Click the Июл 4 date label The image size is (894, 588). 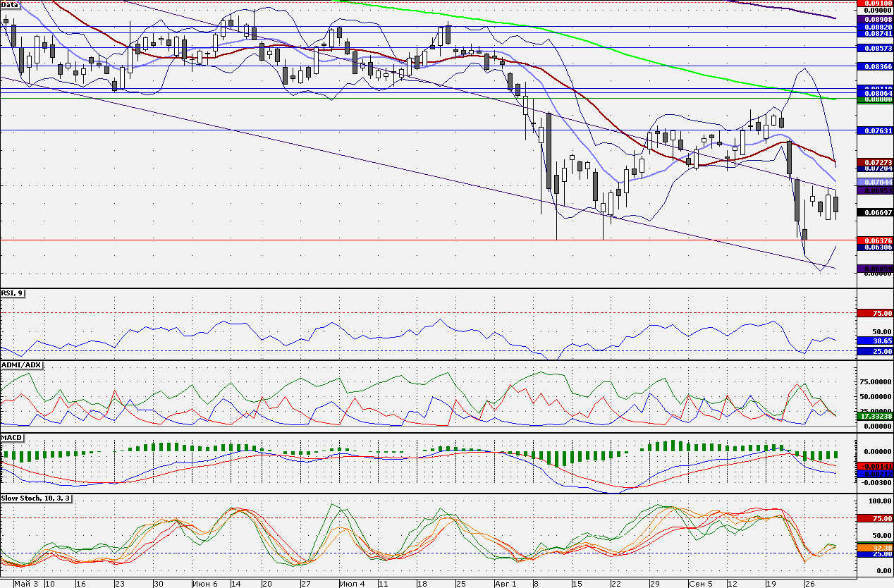(x=352, y=584)
